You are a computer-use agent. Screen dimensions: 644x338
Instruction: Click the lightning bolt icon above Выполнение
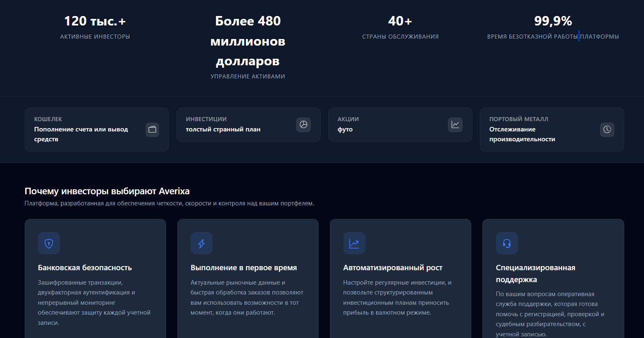click(202, 243)
